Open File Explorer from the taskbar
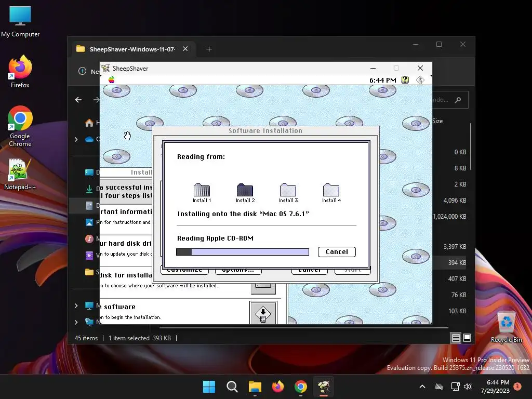 tap(255, 387)
